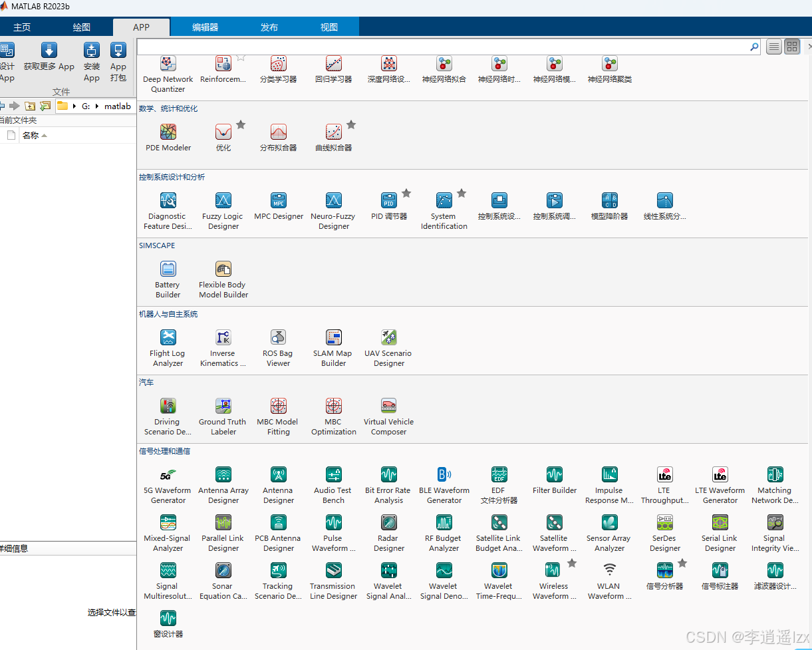Viewport: 812px width, 650px height.
Task: Click the browse for folder icon
Action: [x=45, y=106]
